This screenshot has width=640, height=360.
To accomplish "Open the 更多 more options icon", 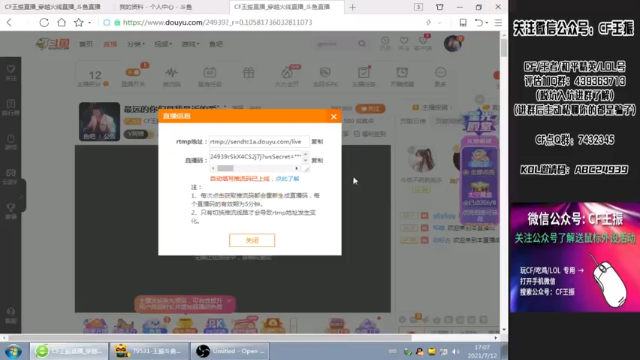I will pyautogui.click(x=440, y=76).
